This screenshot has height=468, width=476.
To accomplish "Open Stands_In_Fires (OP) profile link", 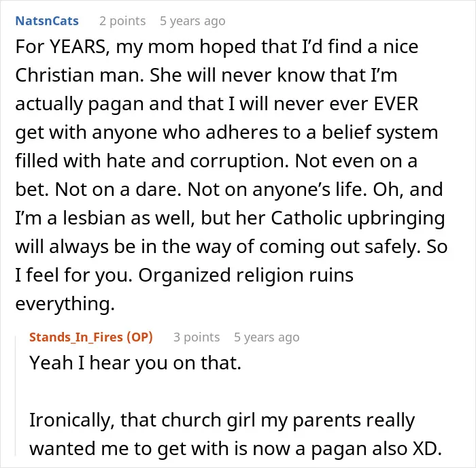I will pyautogui.click(x=91, y=337).
